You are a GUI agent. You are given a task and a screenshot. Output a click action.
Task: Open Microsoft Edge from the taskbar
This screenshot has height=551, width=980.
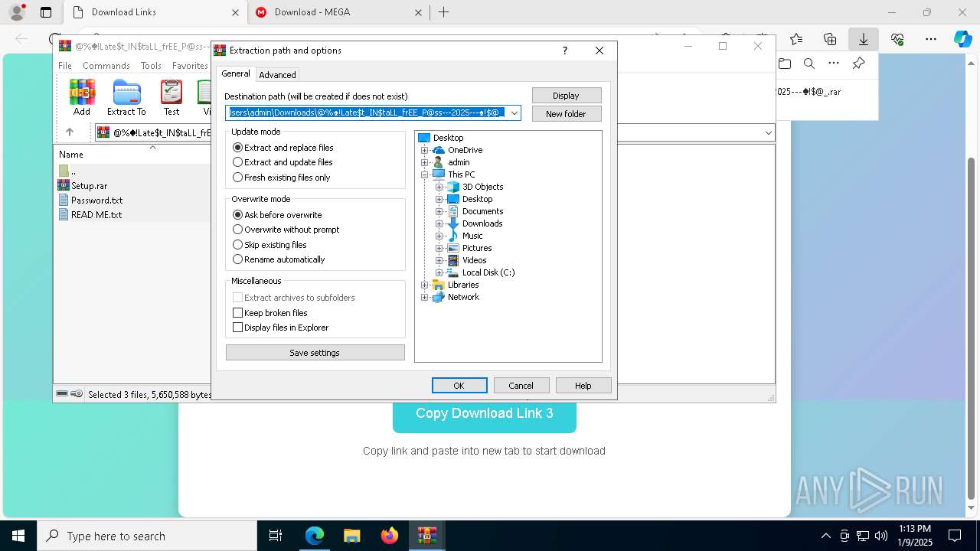click(x=315, y=536)
